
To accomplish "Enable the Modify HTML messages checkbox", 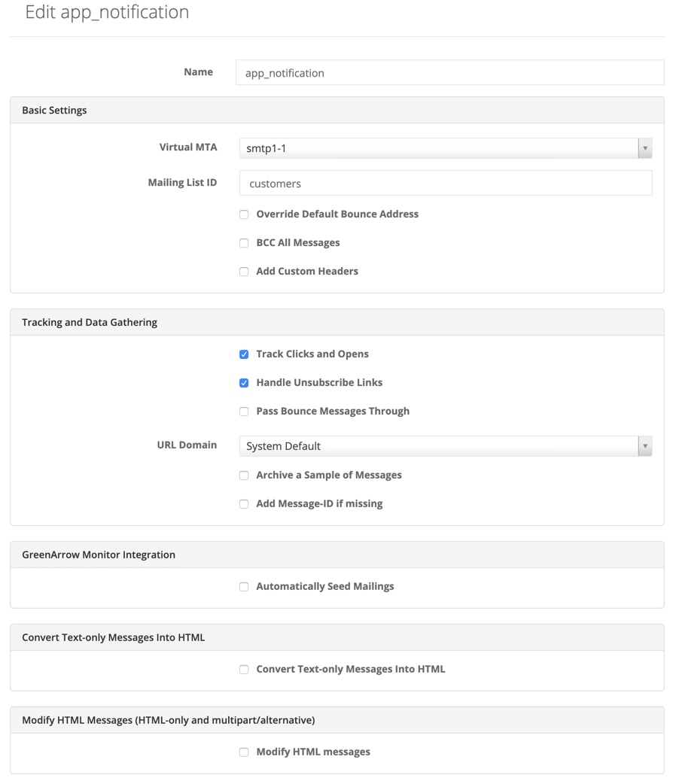I will (244, 752).
